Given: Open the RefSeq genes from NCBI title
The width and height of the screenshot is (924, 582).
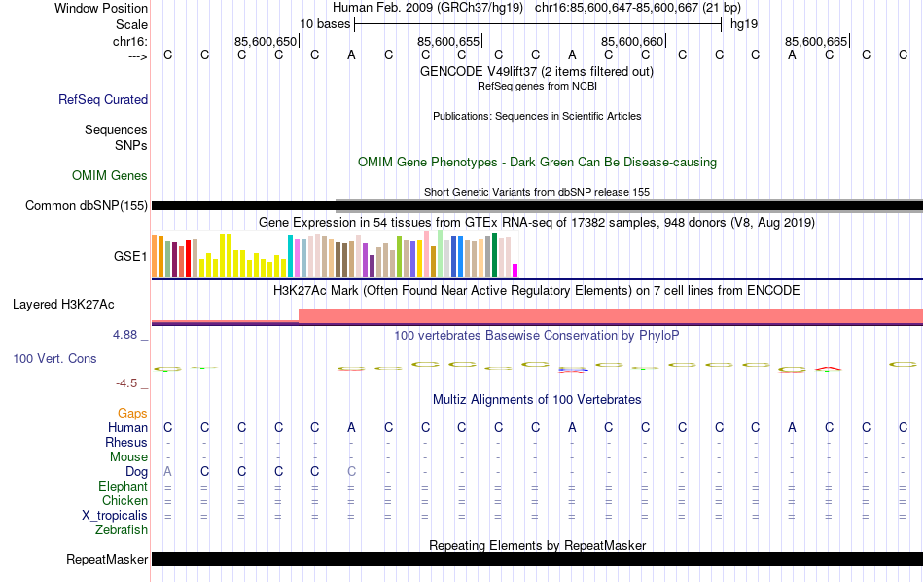Looking at the screenshot, I should (537, 86).
